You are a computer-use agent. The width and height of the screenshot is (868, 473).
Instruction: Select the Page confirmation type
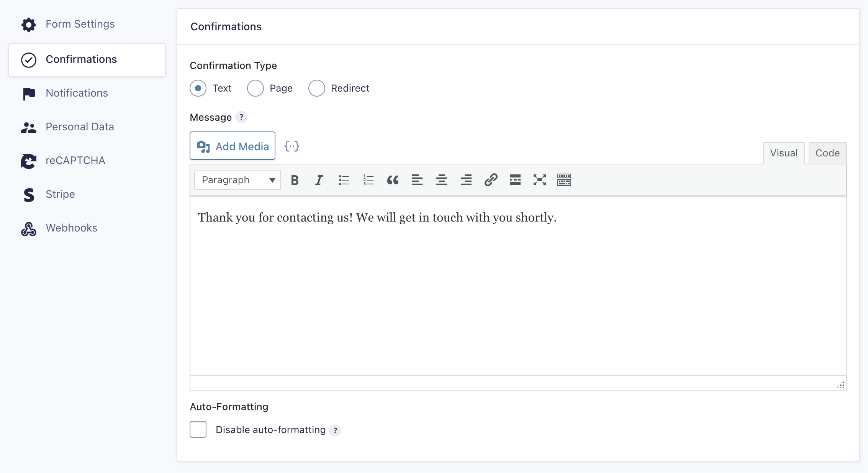point(255,88)
